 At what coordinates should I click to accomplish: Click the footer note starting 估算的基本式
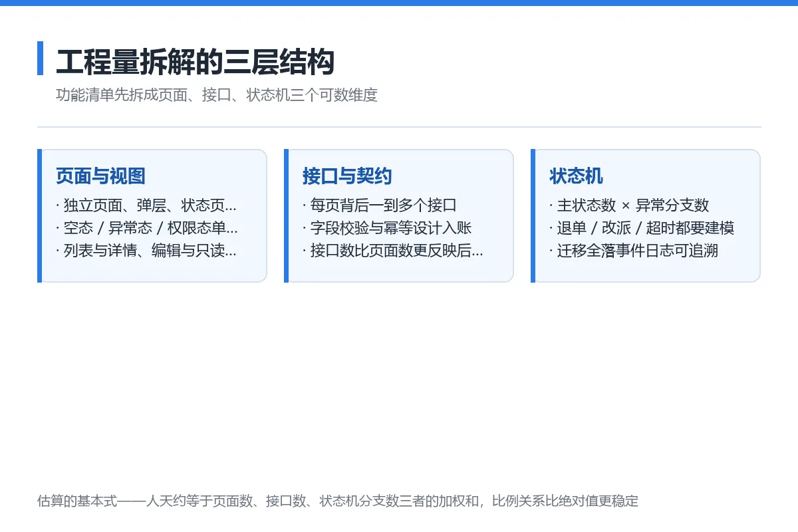coord(338,501)
